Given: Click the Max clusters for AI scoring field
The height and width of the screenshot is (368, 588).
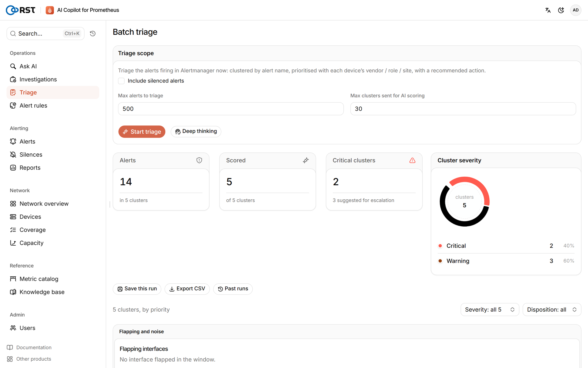Looking at the screenshot, I should [x=463, y=109].
